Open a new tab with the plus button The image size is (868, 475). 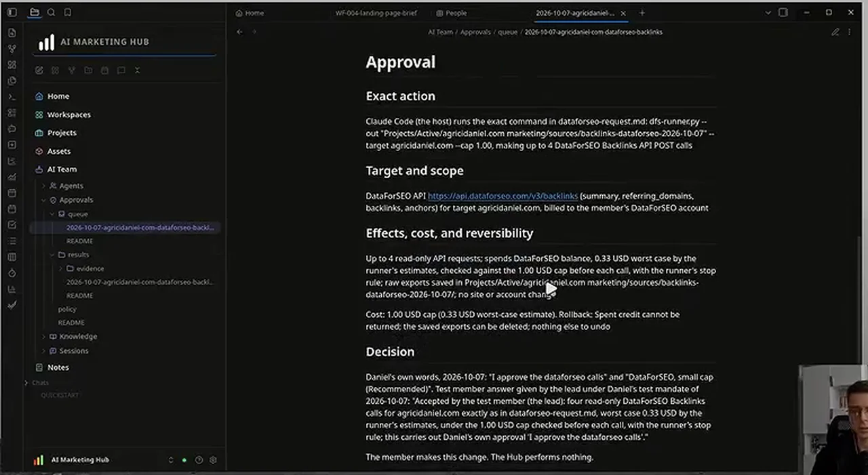642,13
